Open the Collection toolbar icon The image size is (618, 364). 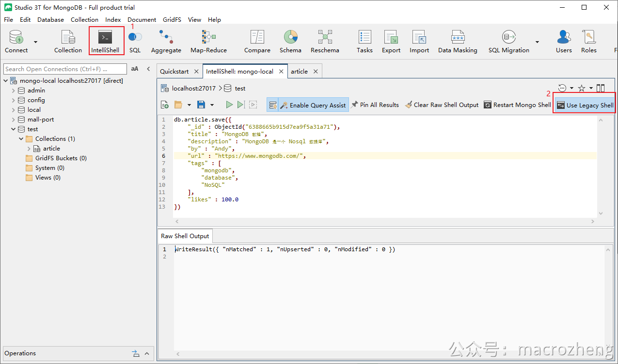point(68,41)
